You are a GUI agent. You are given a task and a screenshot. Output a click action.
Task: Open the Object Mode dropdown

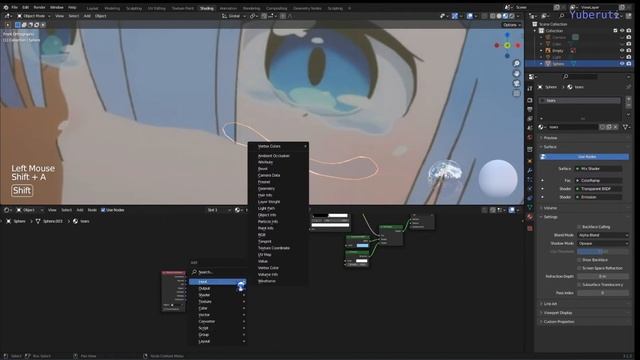33,16
